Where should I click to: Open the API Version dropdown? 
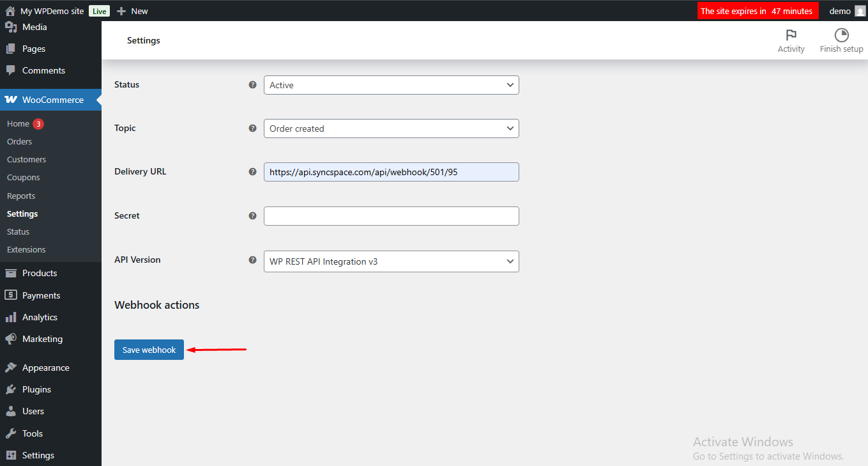(x=391, y=261)
